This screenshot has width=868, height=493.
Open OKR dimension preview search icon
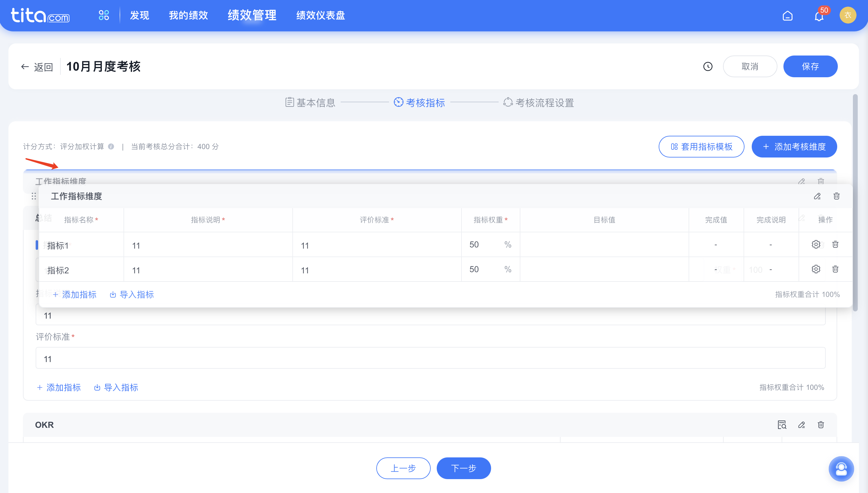click(782, 425)
